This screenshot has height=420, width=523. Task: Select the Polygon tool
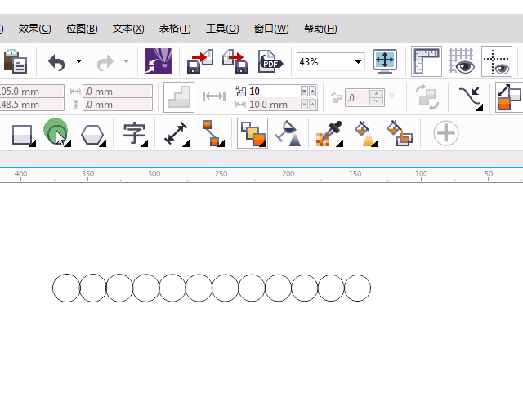click(93, 135)
